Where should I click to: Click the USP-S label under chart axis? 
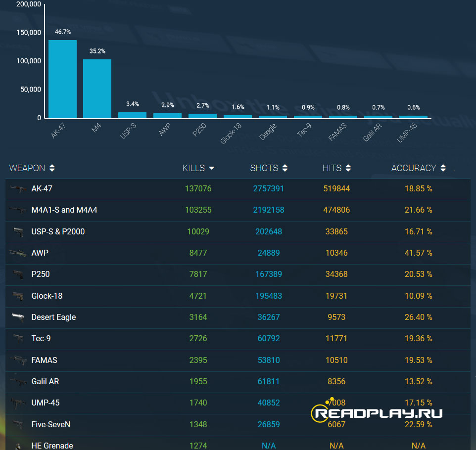[x=128, y=131]
